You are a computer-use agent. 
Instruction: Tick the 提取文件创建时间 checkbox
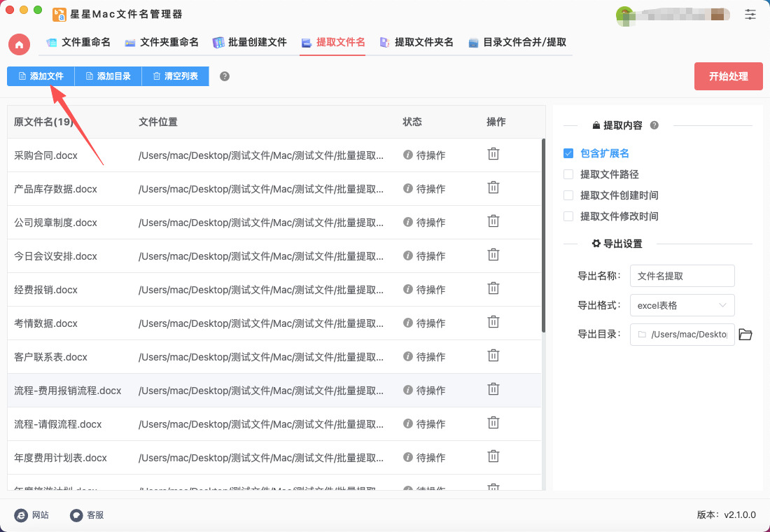pyautogui.click(x=568, y=195)
